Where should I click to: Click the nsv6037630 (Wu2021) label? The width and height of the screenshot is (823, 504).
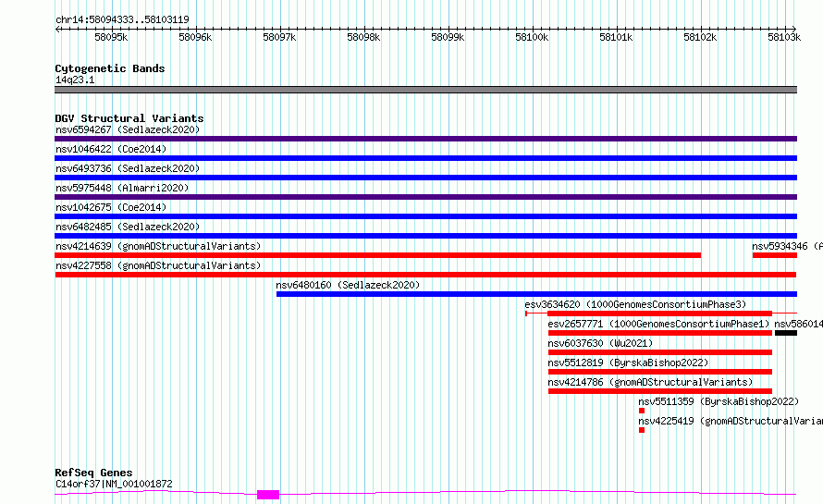tap(600, 343)
